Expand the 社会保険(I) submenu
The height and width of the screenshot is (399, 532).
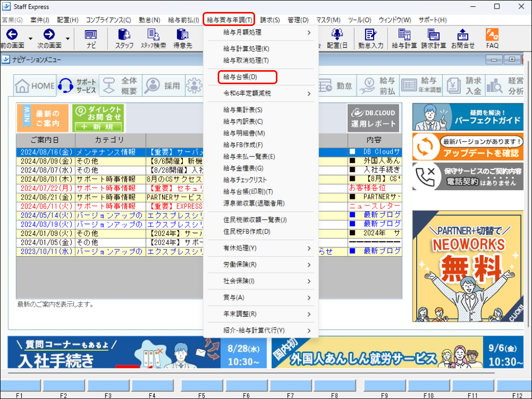click(261, 281)
